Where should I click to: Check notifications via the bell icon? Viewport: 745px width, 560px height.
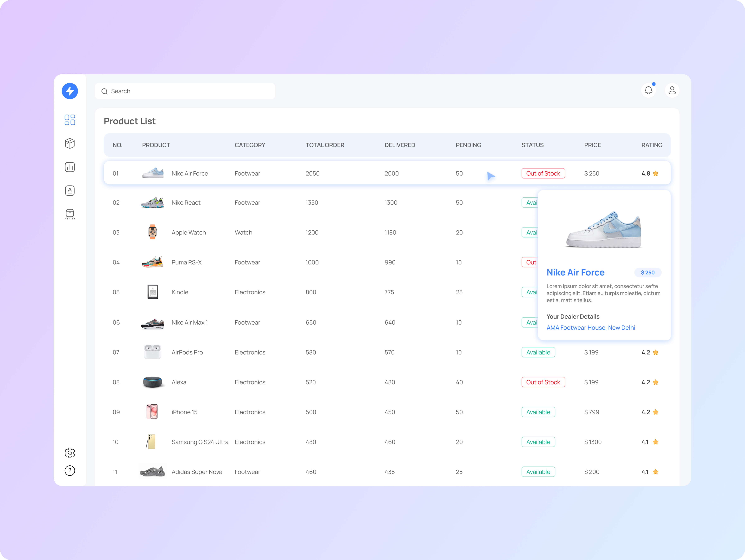[648, 90]
